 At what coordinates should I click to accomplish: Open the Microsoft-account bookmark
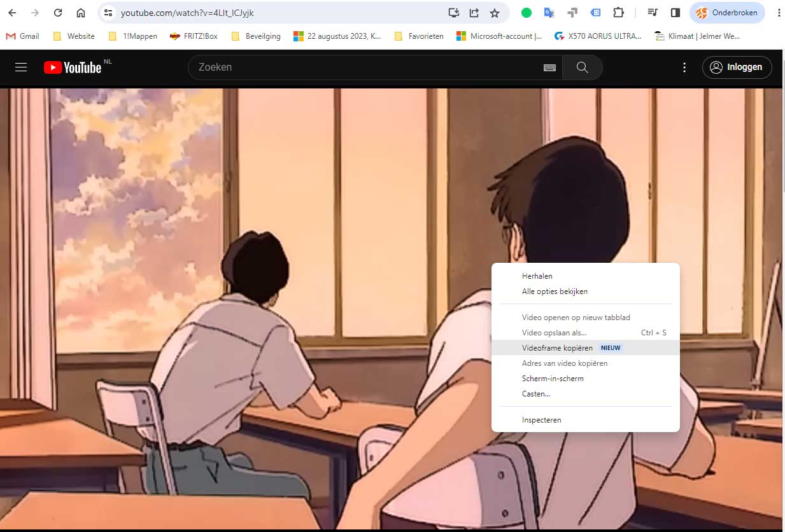click(500, 36)
